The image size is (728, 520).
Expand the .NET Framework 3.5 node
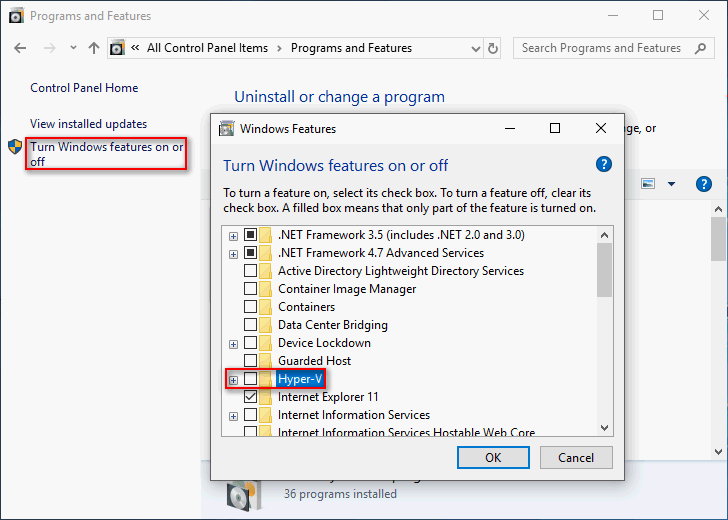pyautogui.click(x=233, y=235)
